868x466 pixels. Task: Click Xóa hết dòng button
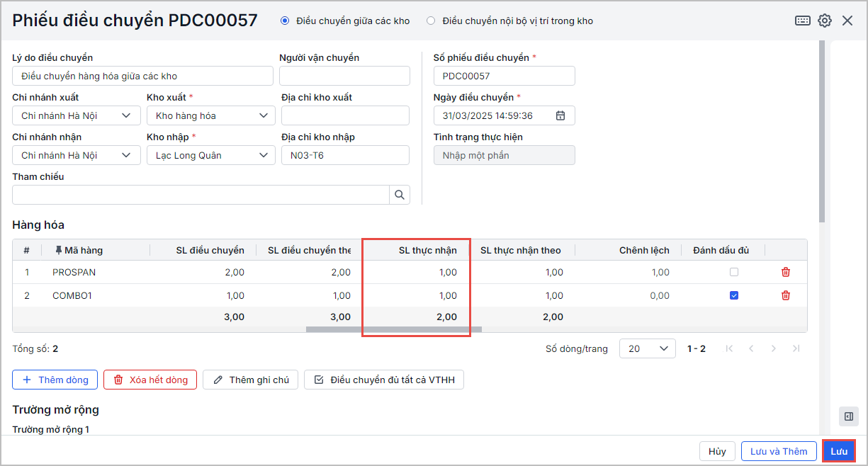[150, 380]
